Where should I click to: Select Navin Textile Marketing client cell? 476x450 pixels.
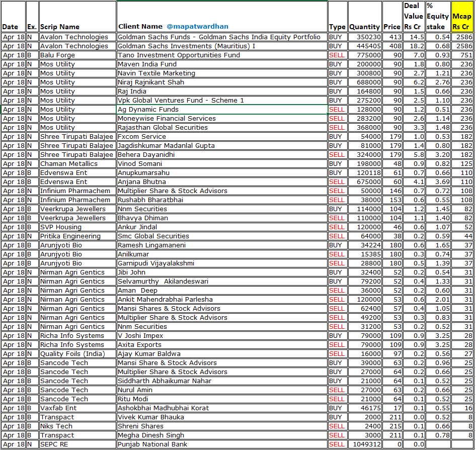[222, 73]
